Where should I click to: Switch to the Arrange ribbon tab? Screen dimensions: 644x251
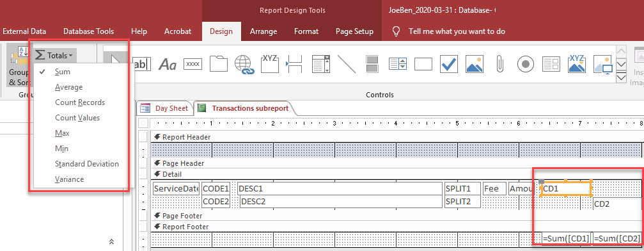click(x=263, y=31)
